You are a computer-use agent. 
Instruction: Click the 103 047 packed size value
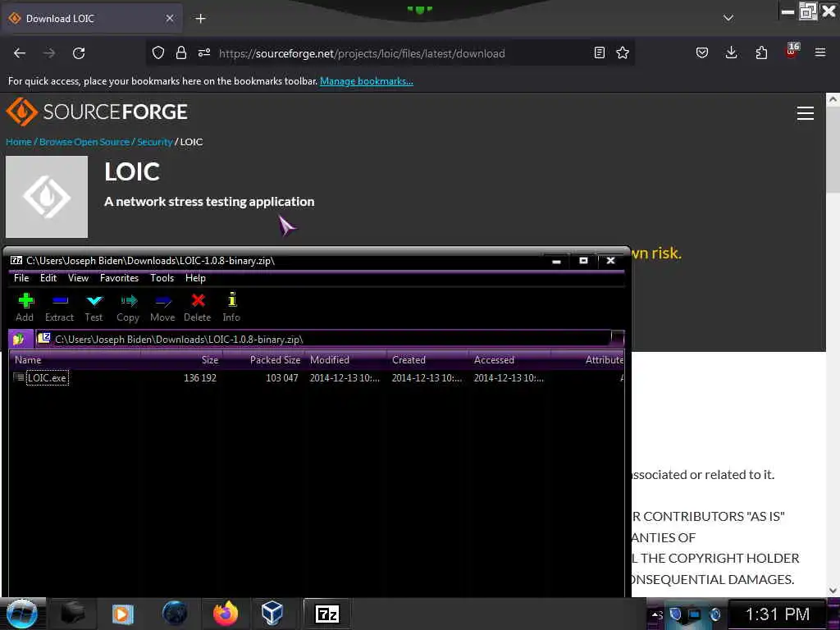(x=282, y=377)
